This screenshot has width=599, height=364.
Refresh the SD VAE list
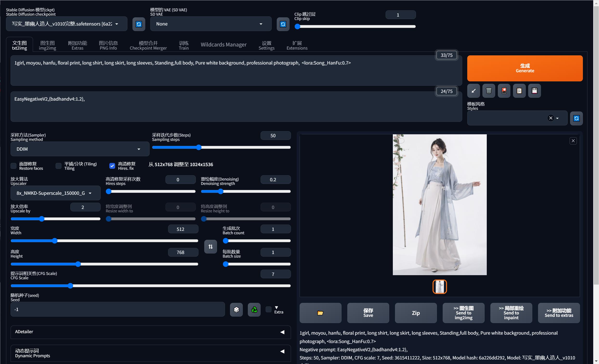pos(283,24)
